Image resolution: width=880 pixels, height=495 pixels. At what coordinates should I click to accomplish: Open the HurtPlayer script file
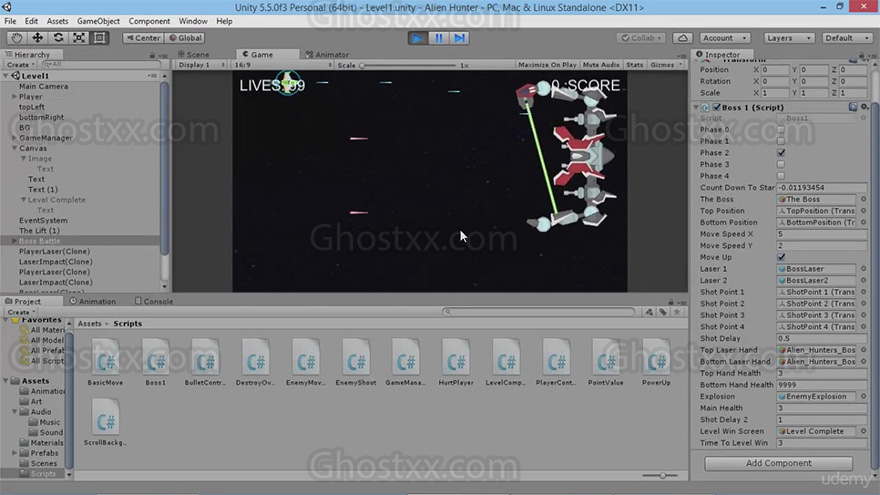click(456, 362)
